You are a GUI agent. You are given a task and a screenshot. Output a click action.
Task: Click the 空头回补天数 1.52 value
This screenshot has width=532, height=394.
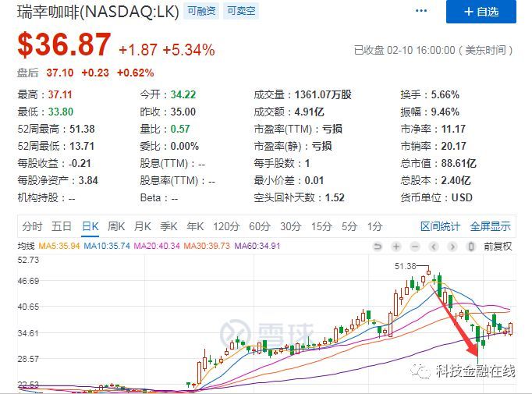pyautogui.click(x=335, y=197)
